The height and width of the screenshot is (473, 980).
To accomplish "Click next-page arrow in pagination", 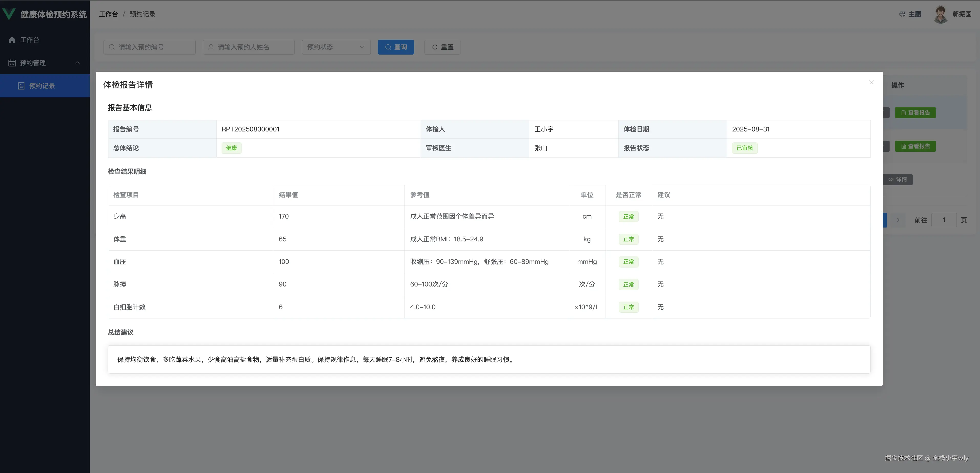I will pyautogui.click(x=898, y=220).
